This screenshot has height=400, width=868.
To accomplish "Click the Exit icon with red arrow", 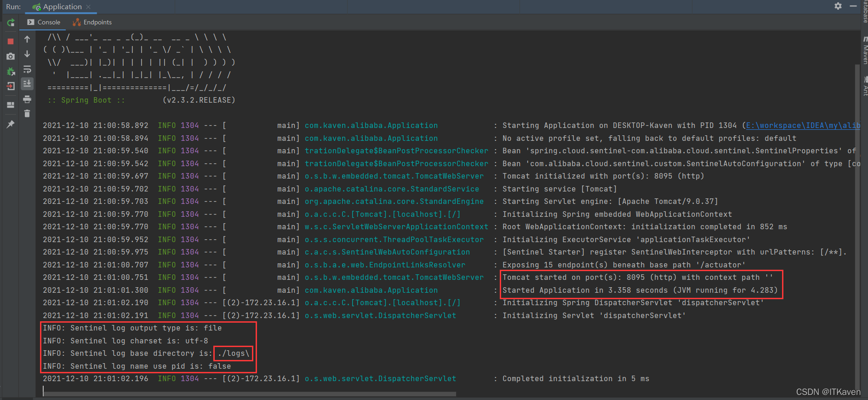I will pos(11,86).
